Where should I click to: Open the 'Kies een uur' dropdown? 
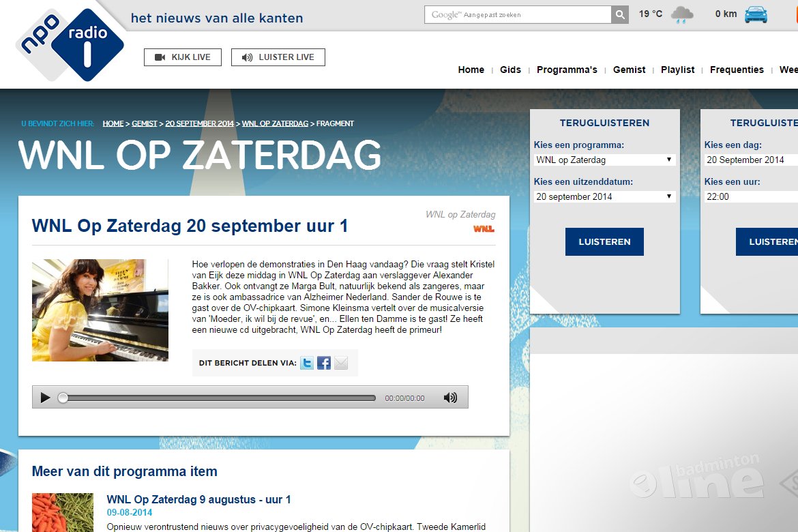coord(751,196)
